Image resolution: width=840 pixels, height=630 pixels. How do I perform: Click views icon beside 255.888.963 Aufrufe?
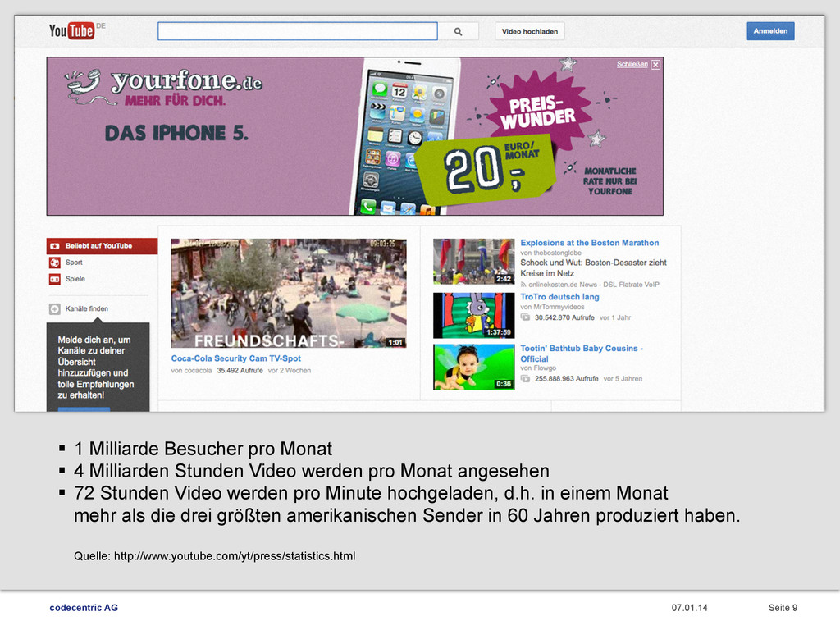tap(526, 378)
